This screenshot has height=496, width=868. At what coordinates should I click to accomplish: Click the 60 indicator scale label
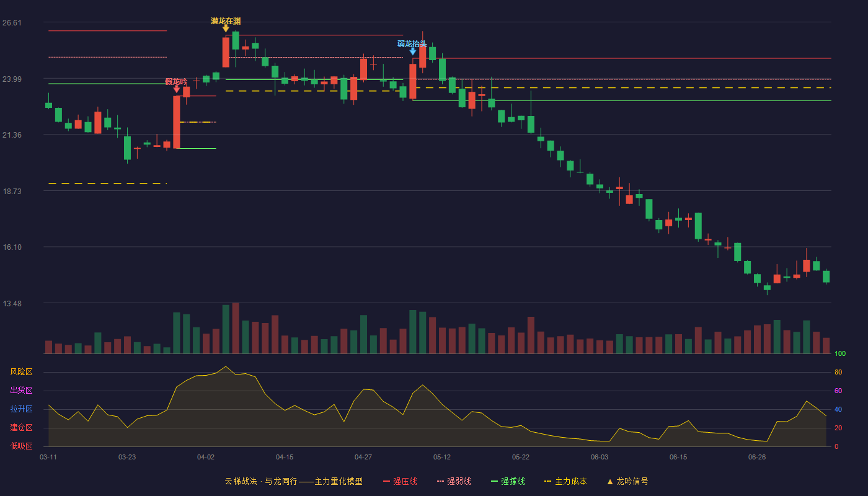tap(838, 391)
